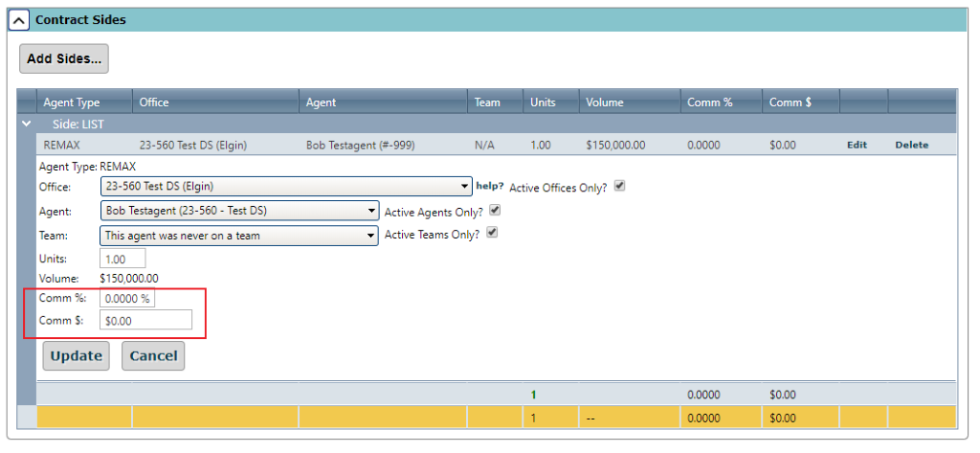This screenshot has width=980, height=453.
Task: Toggle Active Agents Only checkbox
Action: (495, 210)
